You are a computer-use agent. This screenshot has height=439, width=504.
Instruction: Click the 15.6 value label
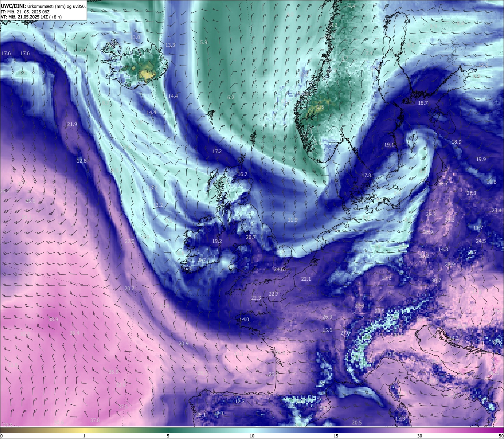pyautogui.click(x=327, y=330)
